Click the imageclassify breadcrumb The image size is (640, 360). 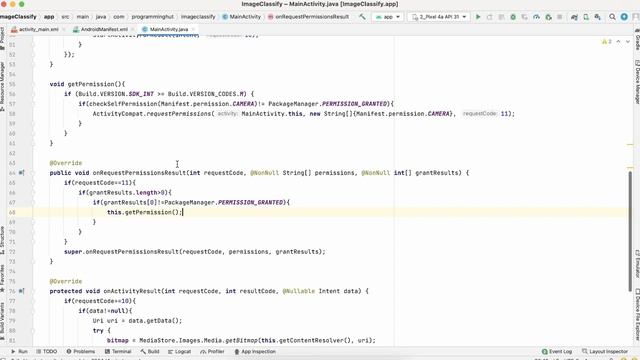point(198,17)
